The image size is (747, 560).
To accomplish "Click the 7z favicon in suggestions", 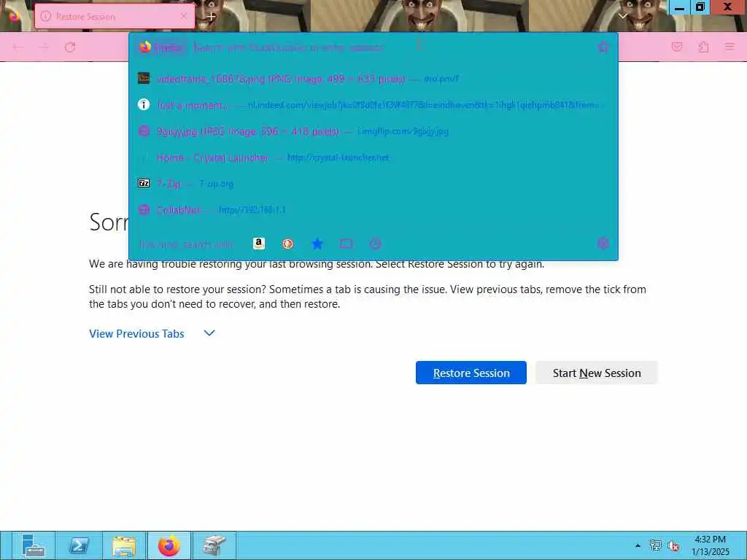I will point(144,183).
